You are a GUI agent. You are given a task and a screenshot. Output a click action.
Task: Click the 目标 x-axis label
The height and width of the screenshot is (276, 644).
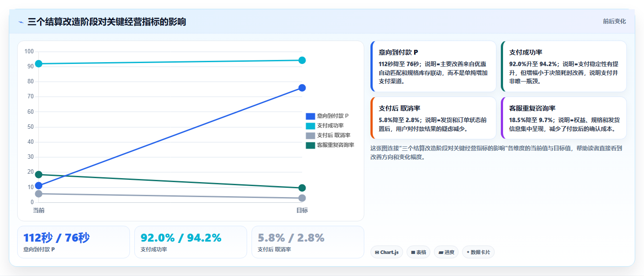tap(302, 210)
